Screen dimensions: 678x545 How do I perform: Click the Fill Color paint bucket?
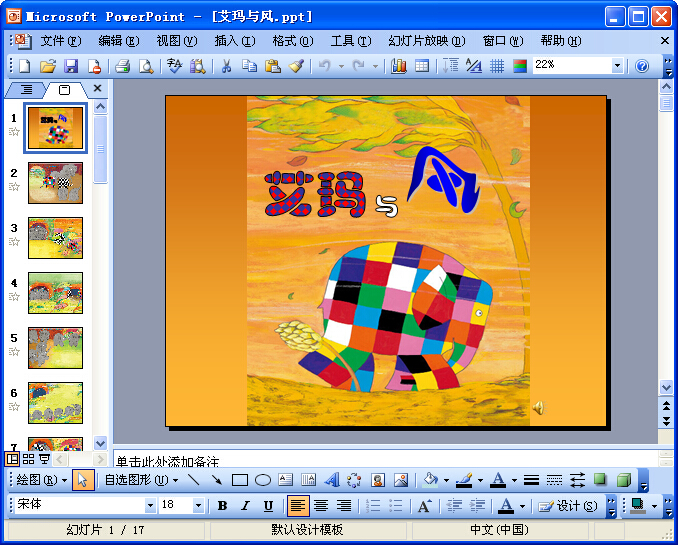pyautogui.click(x=430, y=480)
